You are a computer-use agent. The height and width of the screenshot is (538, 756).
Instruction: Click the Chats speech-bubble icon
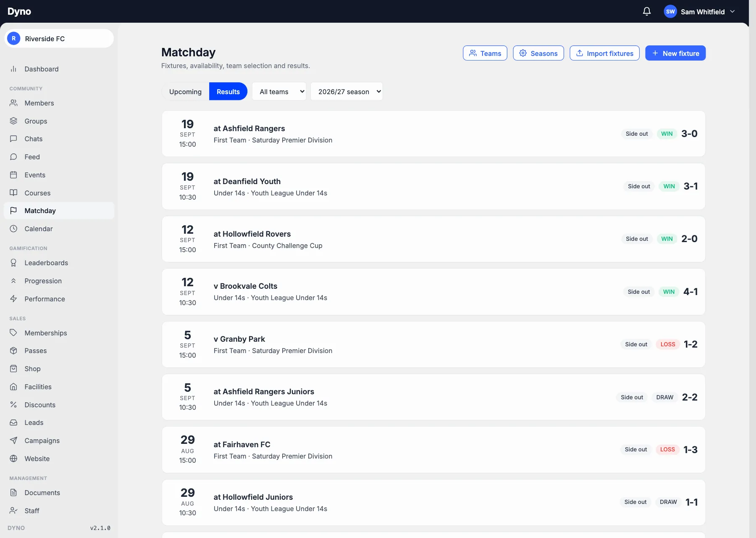coord(13,139)
